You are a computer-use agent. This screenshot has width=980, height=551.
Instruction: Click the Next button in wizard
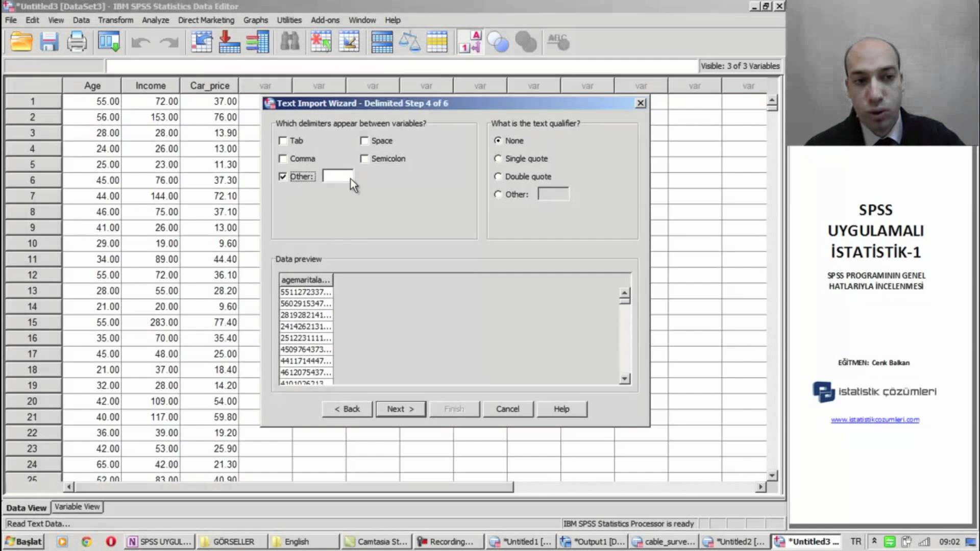pos(401,409)
